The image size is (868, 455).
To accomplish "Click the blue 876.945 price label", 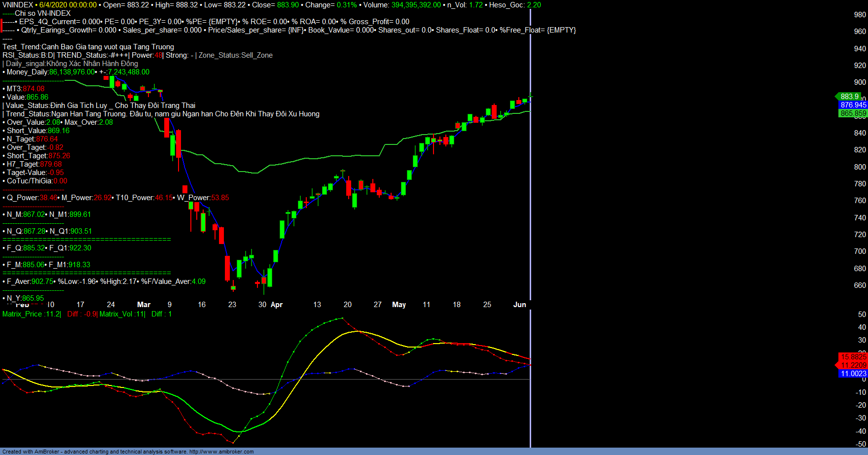I will 853,105.
